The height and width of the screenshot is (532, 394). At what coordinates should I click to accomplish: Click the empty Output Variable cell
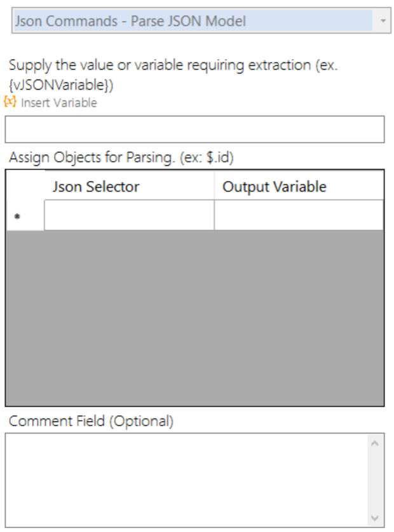coord(299,216)
